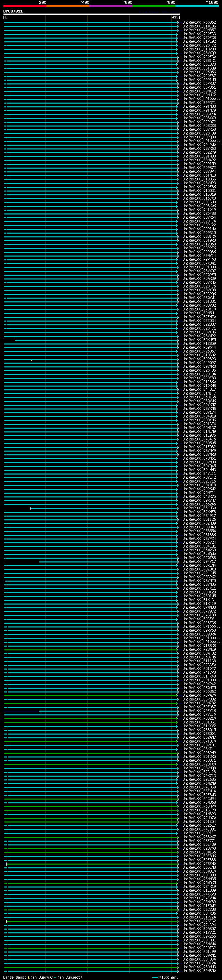Select hit label UniRef100_P25856

199,72
